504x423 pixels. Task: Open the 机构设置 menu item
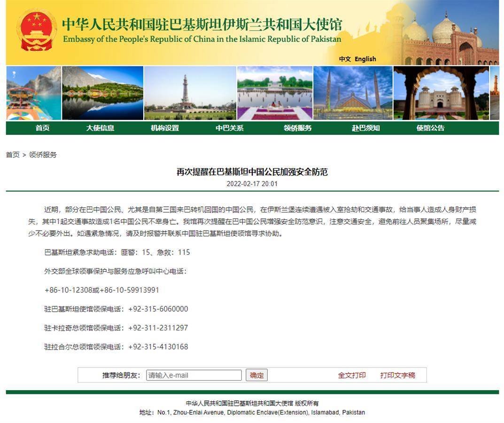pos(165,128)
